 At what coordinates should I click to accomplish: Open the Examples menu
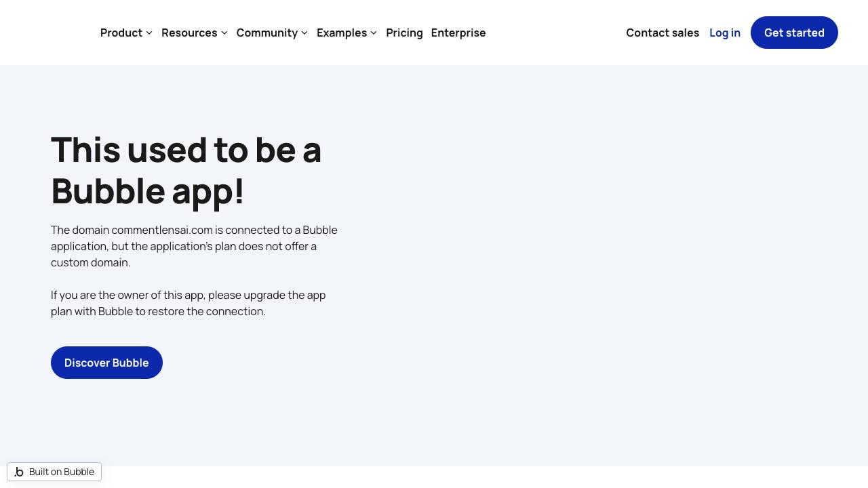tap(347, 33)
